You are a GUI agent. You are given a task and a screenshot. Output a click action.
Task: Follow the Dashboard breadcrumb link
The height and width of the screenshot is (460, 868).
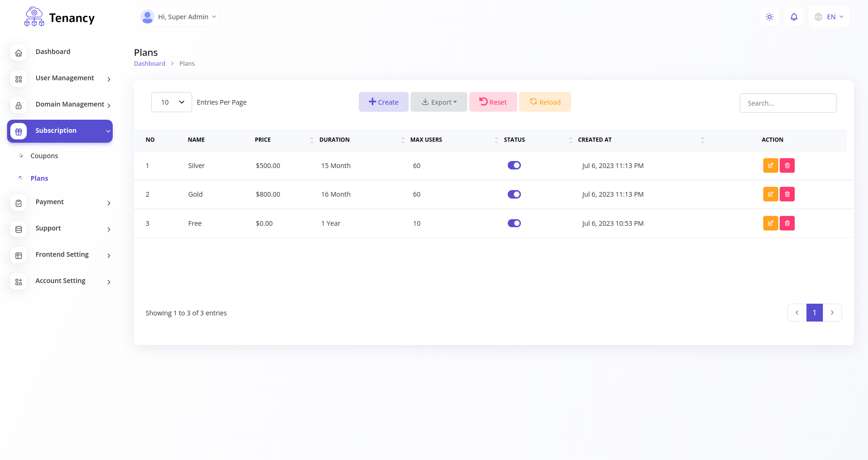coord(149,63)
